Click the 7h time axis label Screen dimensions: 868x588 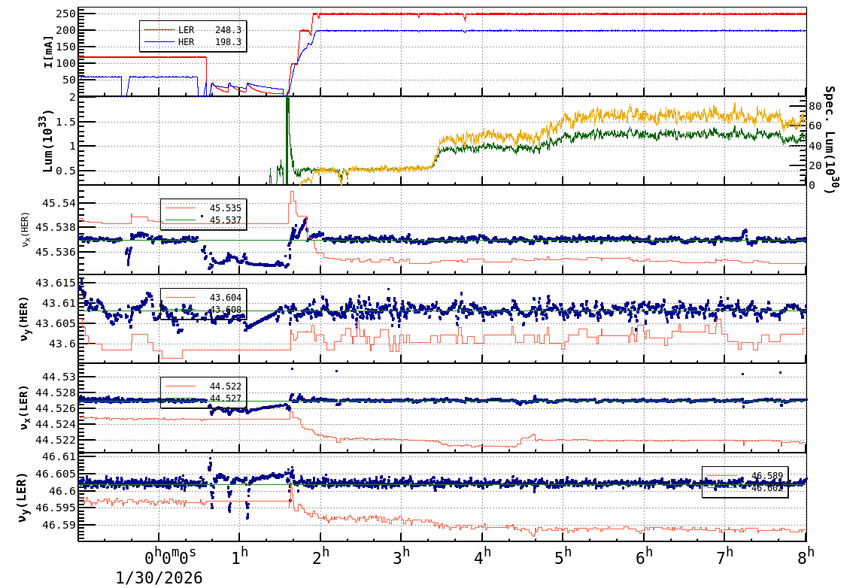pos(724,556)
